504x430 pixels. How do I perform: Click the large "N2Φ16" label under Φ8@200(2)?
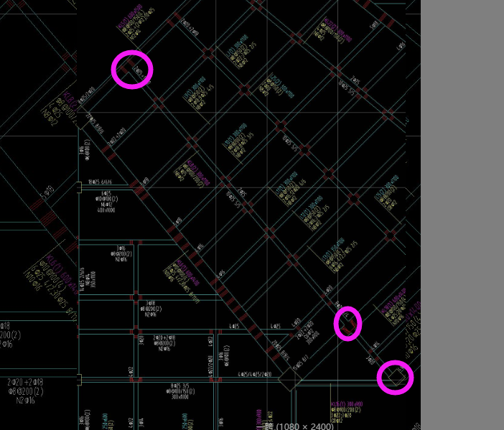tap(25, 401)
